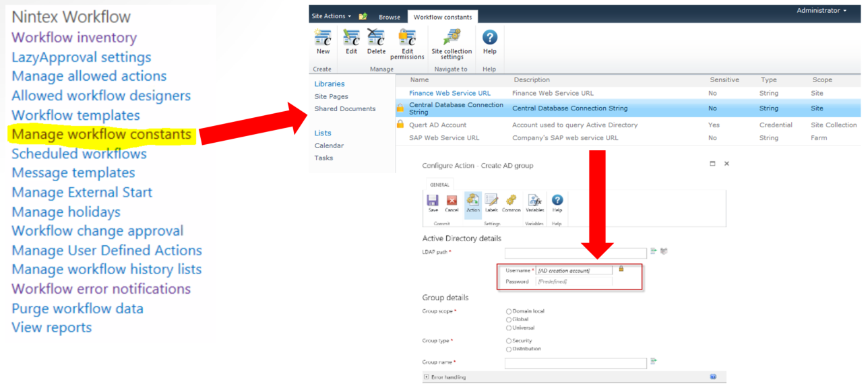868x390 pixels.
Task: Select Global group scope
Action: click(509, 319)
